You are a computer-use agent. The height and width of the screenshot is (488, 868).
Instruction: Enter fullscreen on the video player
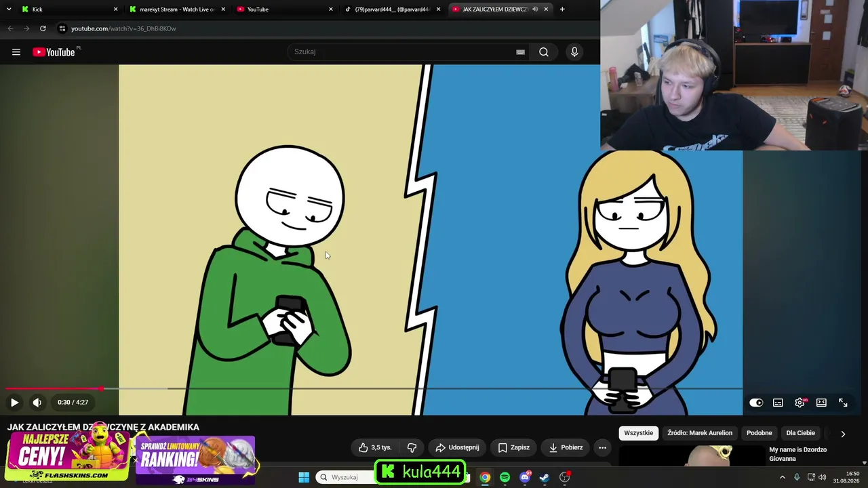click(x=843, y=403)
